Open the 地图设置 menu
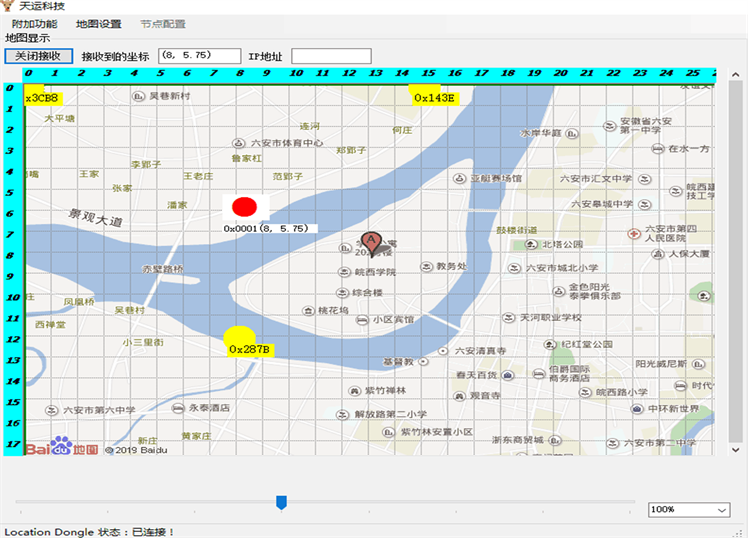 (98, 24)
